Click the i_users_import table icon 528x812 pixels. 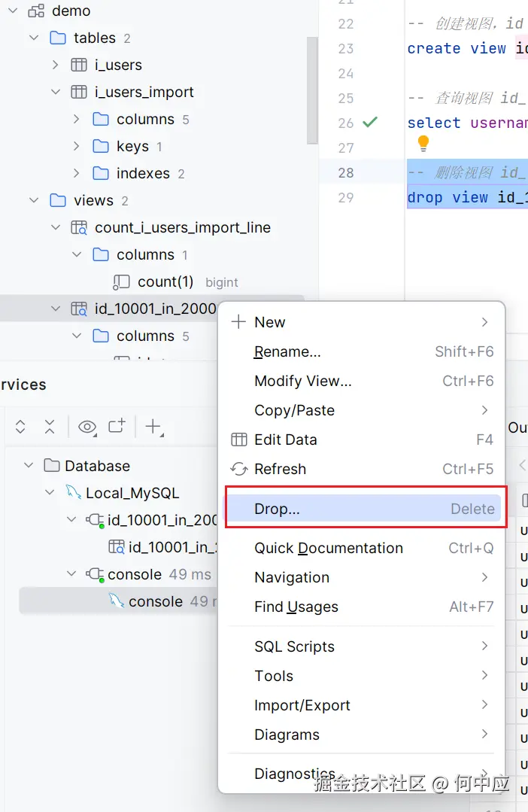click(79, 92)
